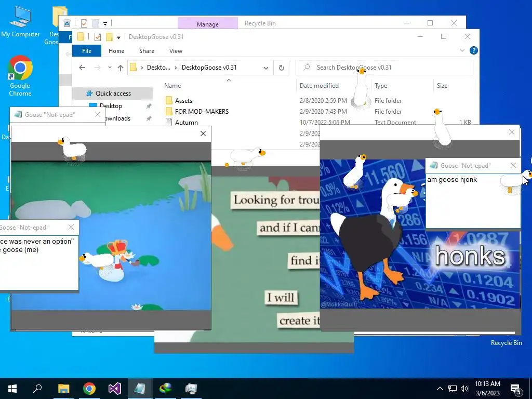Close the 'am goose hjonk' Not-epad window
Screen dimensions: 532x399
(513, 165)
